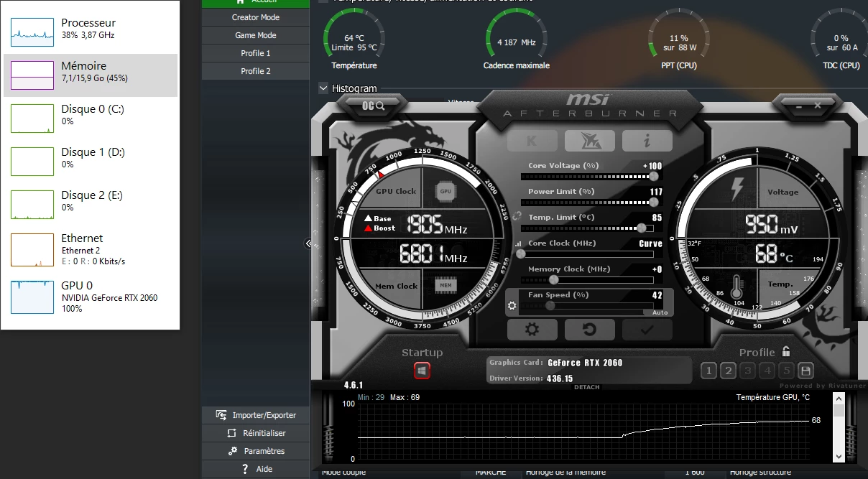Select Profile 2 in sidebar
Viewport: 868px width, 479px height.
256,71
